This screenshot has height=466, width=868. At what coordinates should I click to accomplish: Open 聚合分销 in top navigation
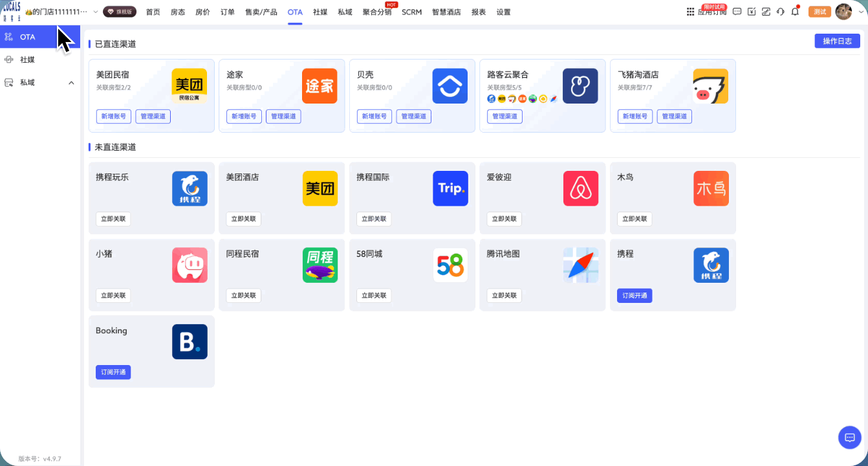tap(377, 12)
